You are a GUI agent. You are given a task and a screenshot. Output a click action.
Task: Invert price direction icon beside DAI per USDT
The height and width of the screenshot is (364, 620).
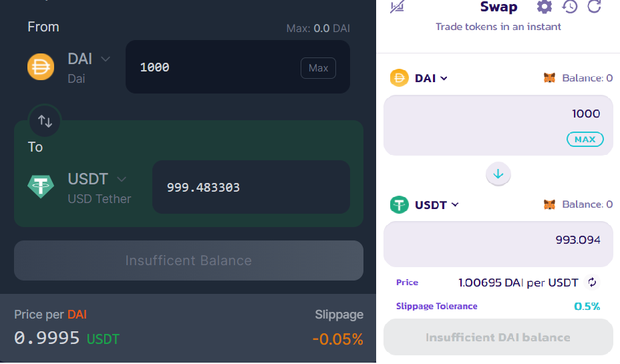coord(592,283)
